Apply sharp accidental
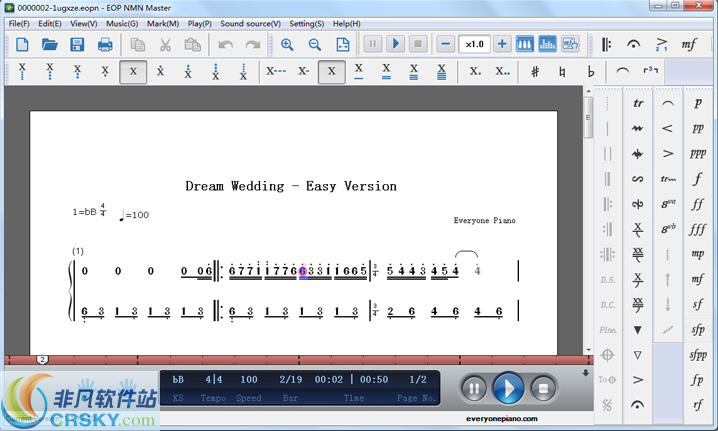This screenshot has width=718, height=431. tap(535, 72)
